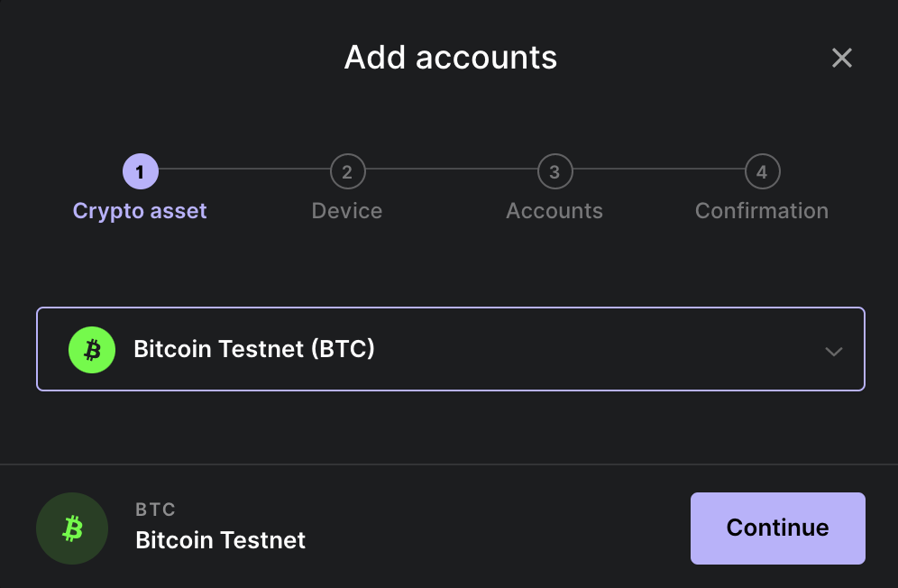
Task: Close the Add accounts dialog with the X
Action: [x=841, y=57]
